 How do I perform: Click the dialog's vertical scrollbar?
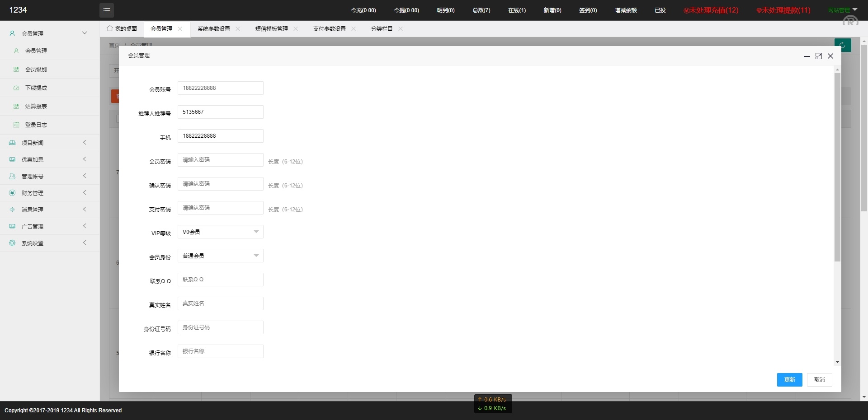[837, 167]
